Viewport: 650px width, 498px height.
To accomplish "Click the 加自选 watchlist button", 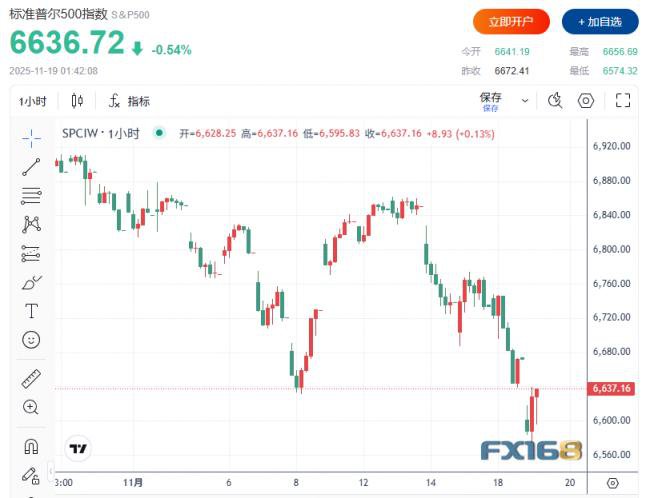I will coord(599,21).
